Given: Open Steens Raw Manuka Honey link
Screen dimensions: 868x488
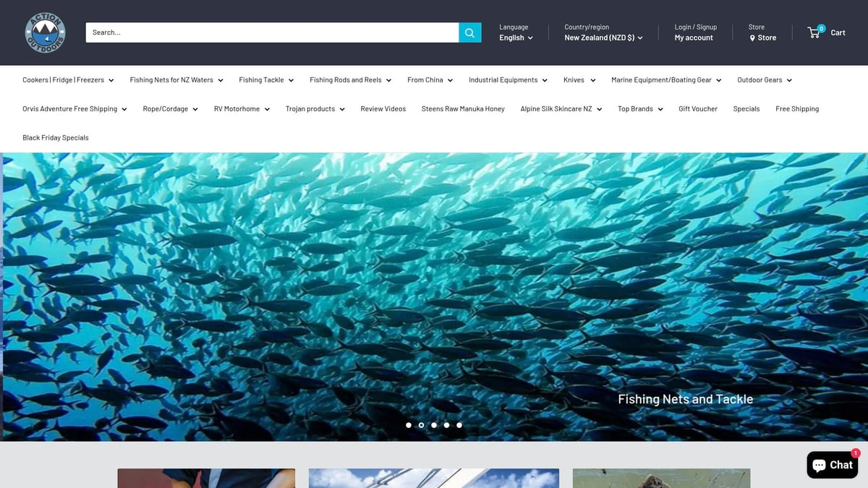Looking at the screenshot, I should 463,108.
